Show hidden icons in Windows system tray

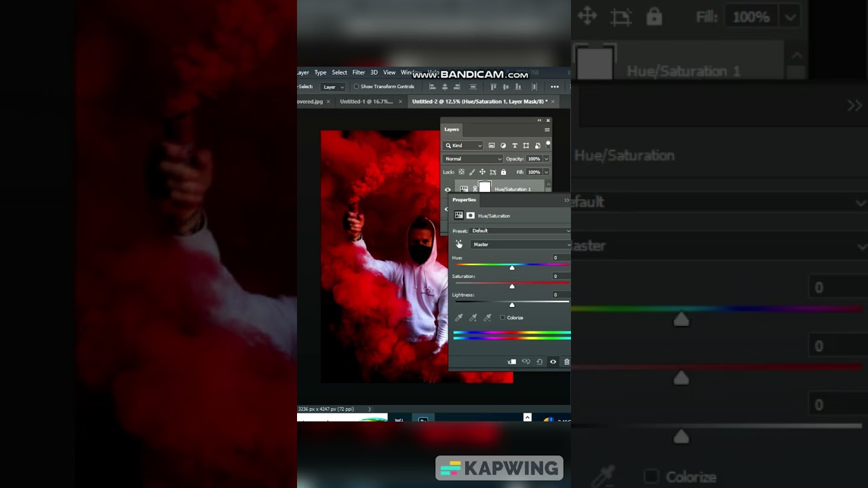coord(528,418)
